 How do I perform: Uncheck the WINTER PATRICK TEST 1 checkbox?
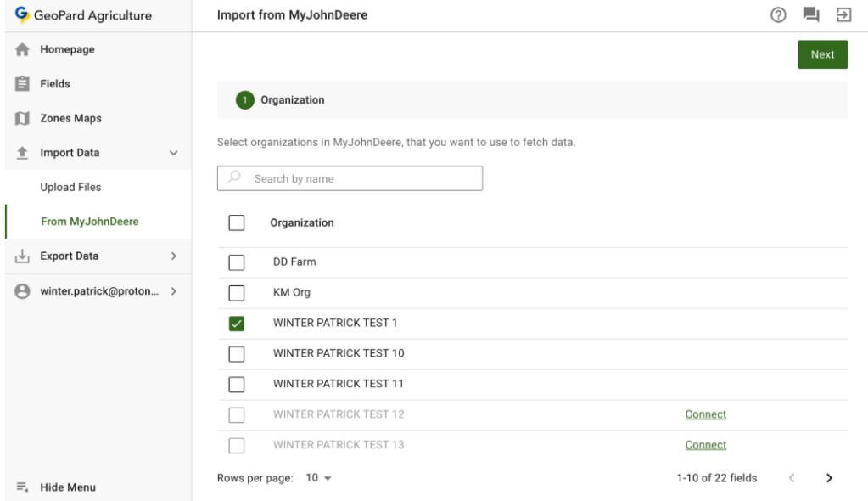237,324
